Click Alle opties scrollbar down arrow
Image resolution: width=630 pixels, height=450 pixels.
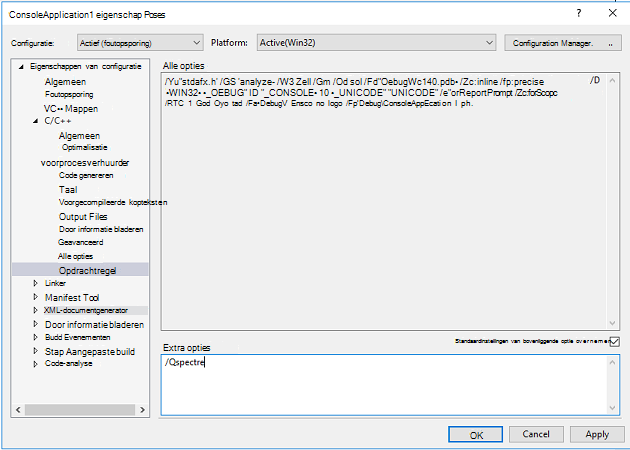[612, 323]
